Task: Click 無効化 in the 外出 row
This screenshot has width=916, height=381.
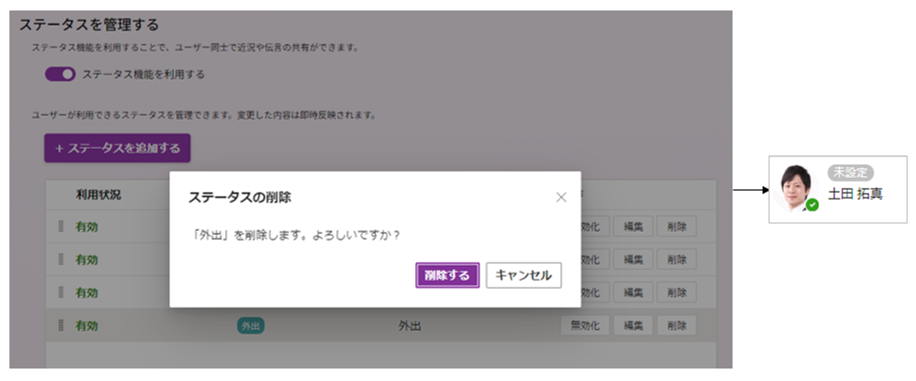Action: click(x=585, y=325)
